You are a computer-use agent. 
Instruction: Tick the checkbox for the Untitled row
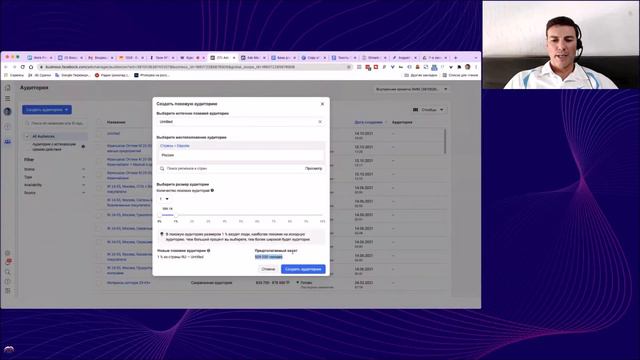[x=100, y=133]
